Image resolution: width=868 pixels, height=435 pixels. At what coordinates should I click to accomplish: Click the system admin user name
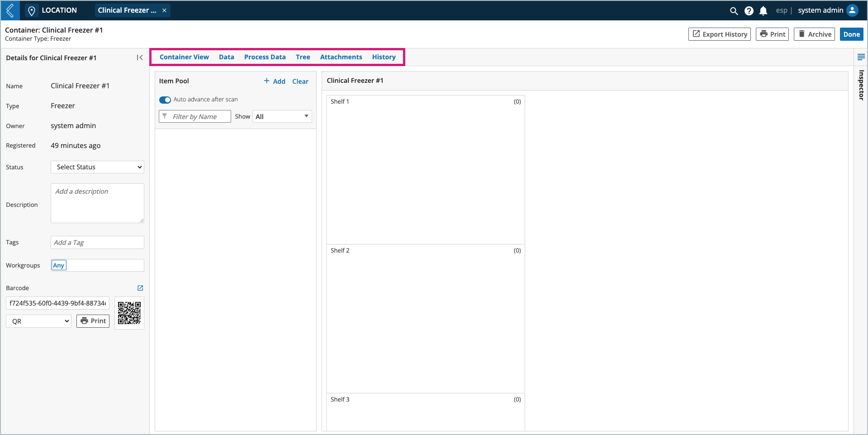821,10
